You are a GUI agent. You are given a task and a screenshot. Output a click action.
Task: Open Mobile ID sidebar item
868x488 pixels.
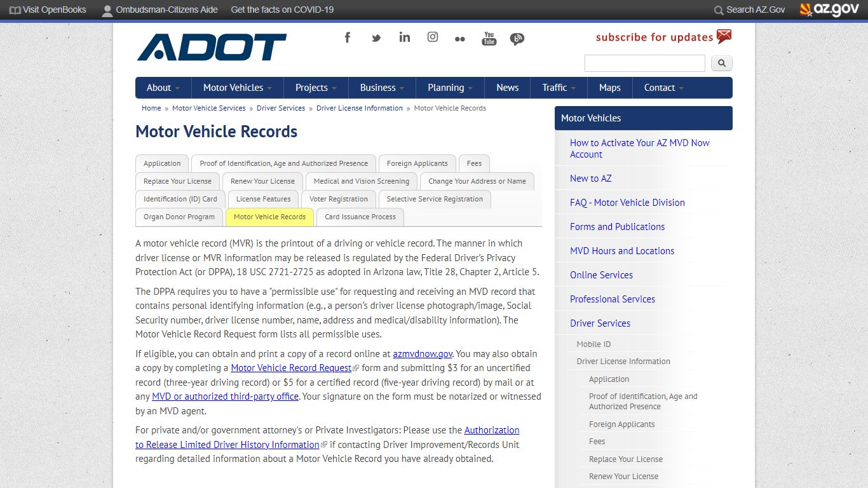[593, 344]
